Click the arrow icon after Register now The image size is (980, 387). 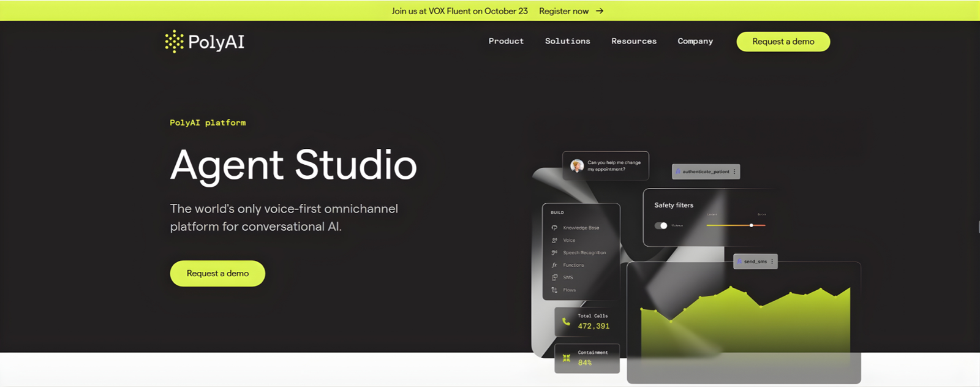pyautogui.click(x=600, y=11)
